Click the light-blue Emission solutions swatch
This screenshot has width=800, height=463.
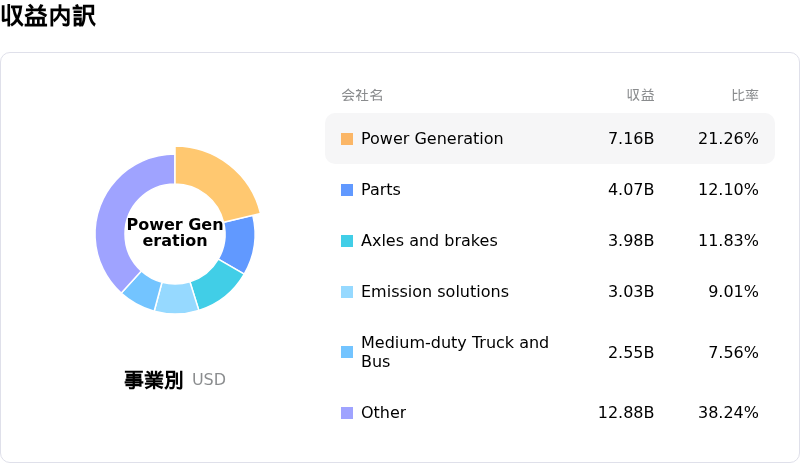pyautogui.click(x=347, y=292)
